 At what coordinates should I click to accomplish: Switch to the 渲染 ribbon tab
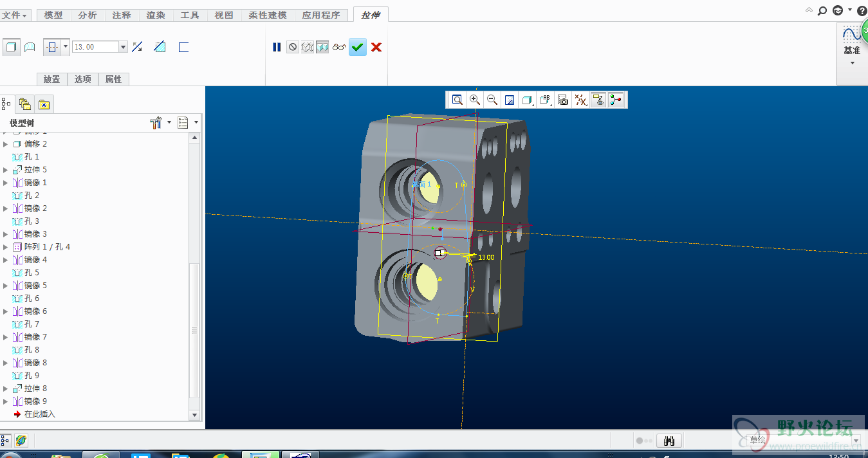(156, 15)
